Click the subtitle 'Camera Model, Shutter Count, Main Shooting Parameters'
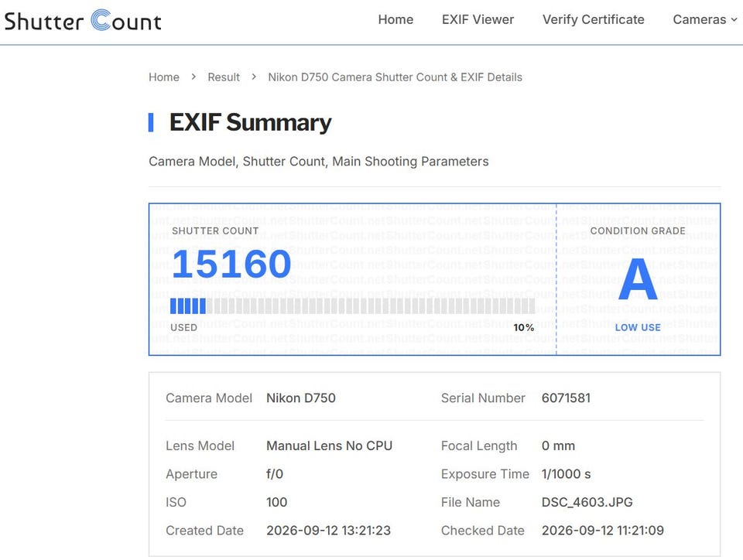Viewport: 743px width, 560px height. tap(318, 162)
